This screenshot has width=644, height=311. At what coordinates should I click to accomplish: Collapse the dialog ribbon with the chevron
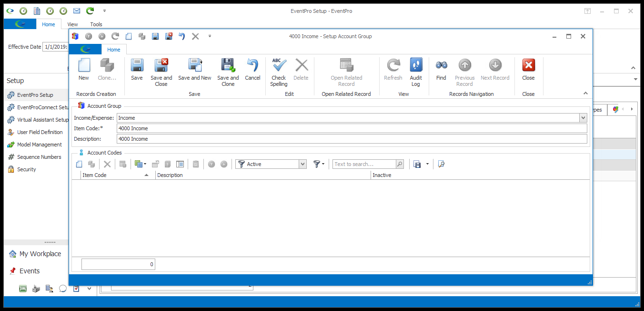click(x=585, y=93)
